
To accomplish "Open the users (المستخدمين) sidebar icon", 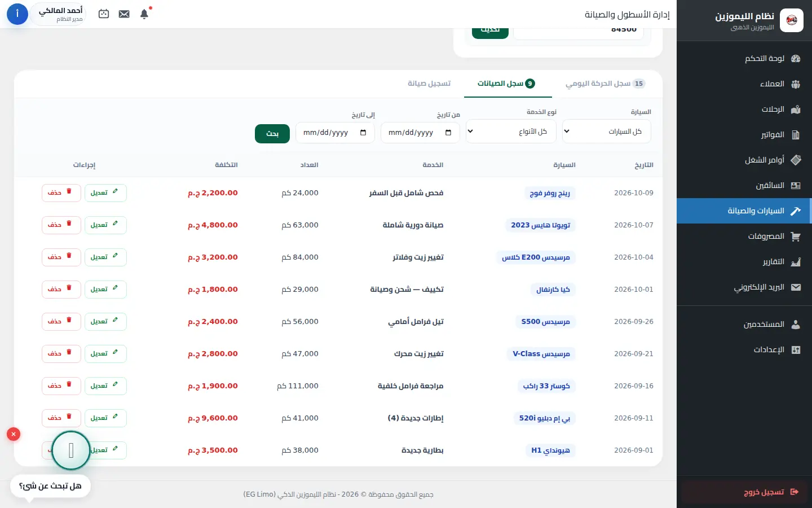I will (x=796, y=325).
